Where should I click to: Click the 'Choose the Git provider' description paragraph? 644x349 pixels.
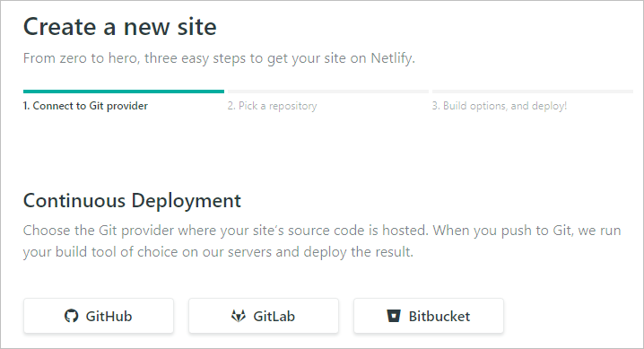pos(322,241)
